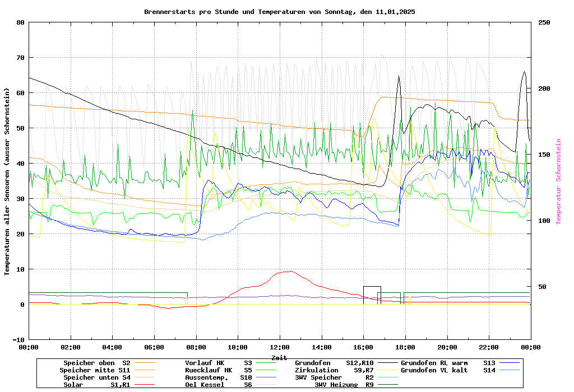Select the Speicher mitte S11 legend label
Image resolution: width=574 pixels, height=392 pixels.
coord(95,370)
